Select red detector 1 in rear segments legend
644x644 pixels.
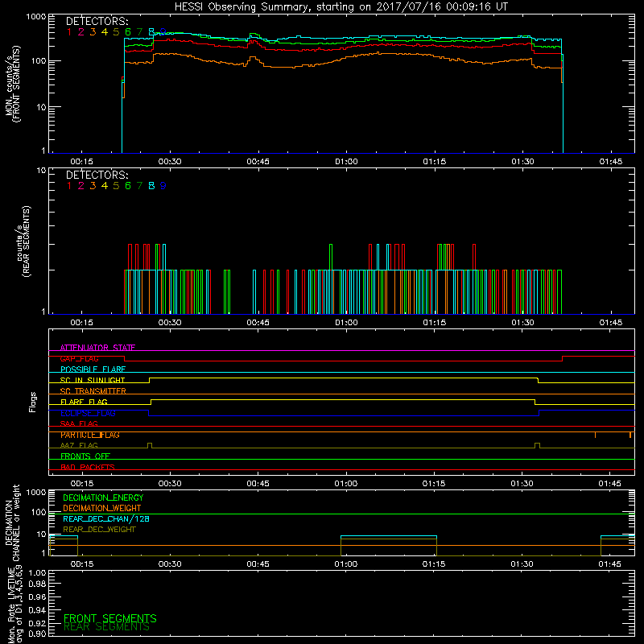69,186
